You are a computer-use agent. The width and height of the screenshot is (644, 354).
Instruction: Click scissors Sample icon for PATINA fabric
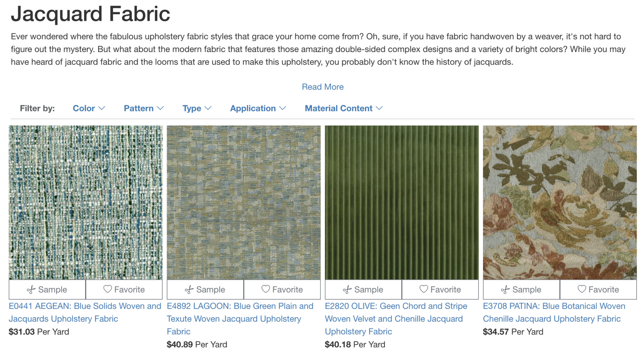[505, 290]
